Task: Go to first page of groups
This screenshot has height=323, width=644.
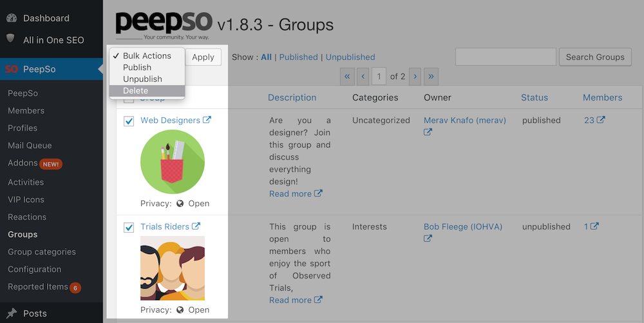Action: (347, 77)
